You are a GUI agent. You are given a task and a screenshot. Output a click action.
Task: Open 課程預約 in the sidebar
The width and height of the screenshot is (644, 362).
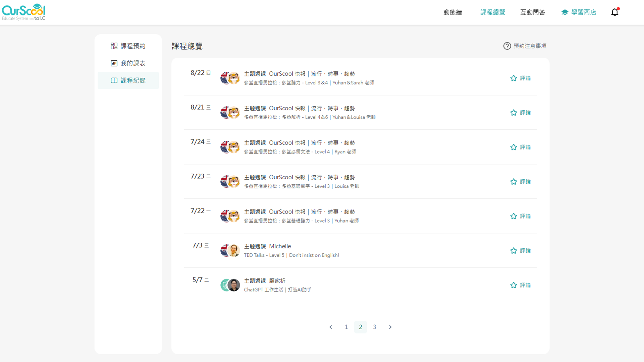pos(128,46)
